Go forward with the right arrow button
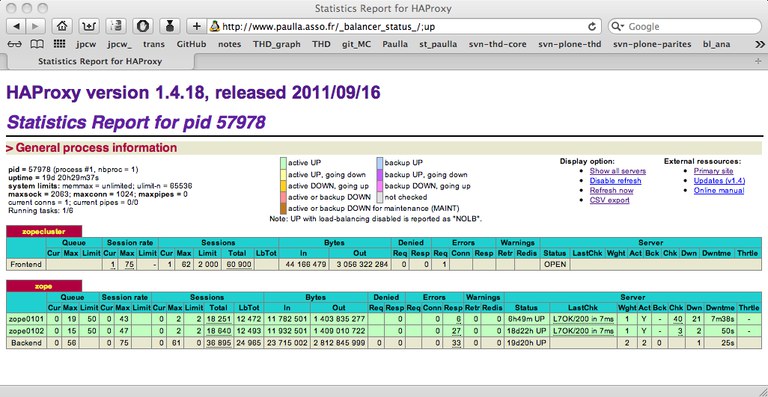The height and width of the screenshot is (397, 768). [35, 26]
